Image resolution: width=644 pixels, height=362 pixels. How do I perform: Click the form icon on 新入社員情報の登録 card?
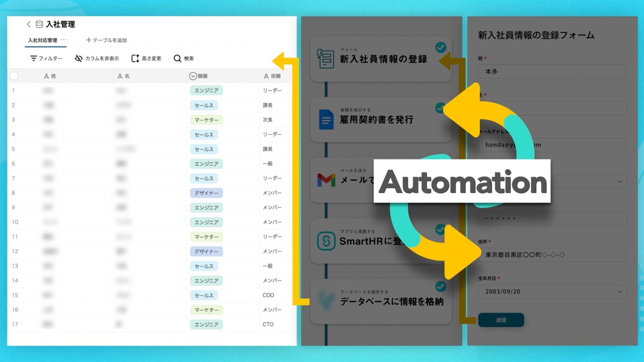coord(325,59)
